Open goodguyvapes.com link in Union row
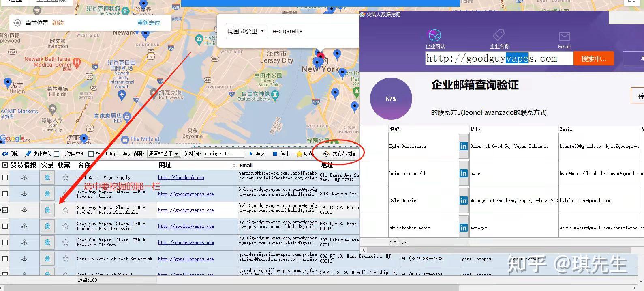This screenshot has width=644, height=291. pos(186,194)
